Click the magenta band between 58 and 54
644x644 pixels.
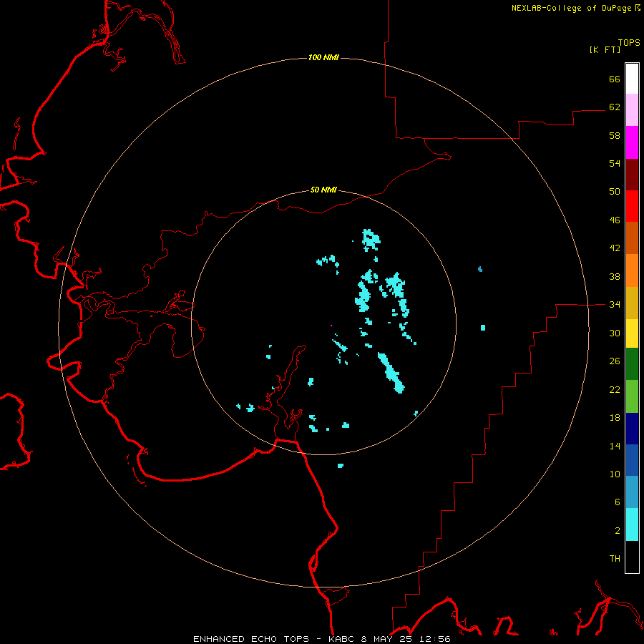(632, 142)
